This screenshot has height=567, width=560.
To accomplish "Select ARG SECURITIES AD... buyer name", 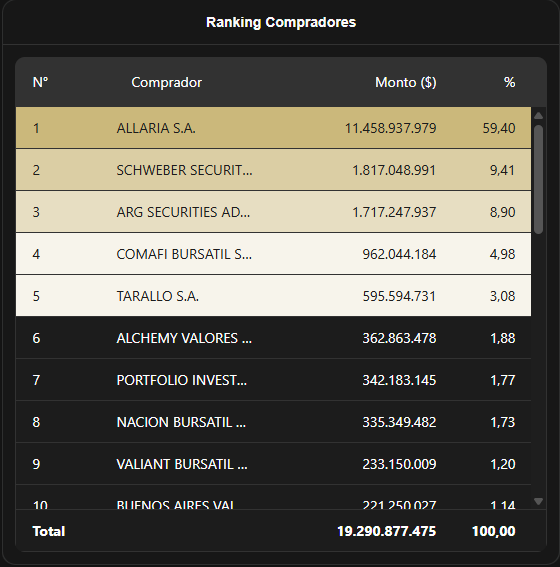I will pos(183,212).
